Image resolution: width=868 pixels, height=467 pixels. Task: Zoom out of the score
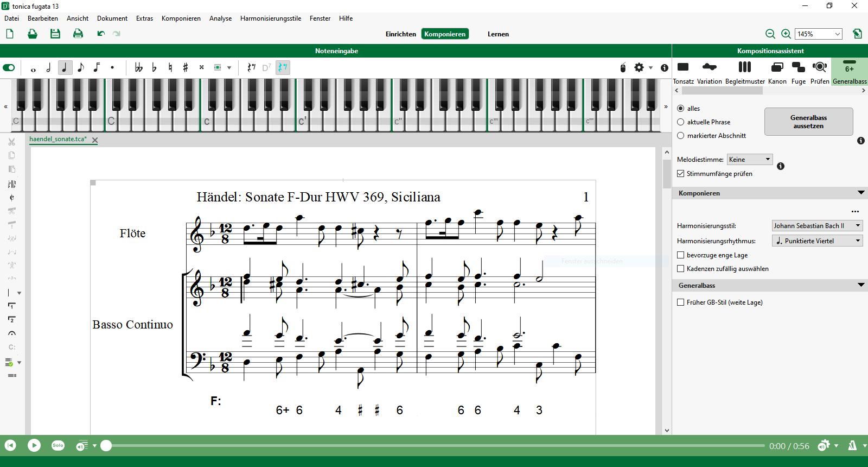770,34
